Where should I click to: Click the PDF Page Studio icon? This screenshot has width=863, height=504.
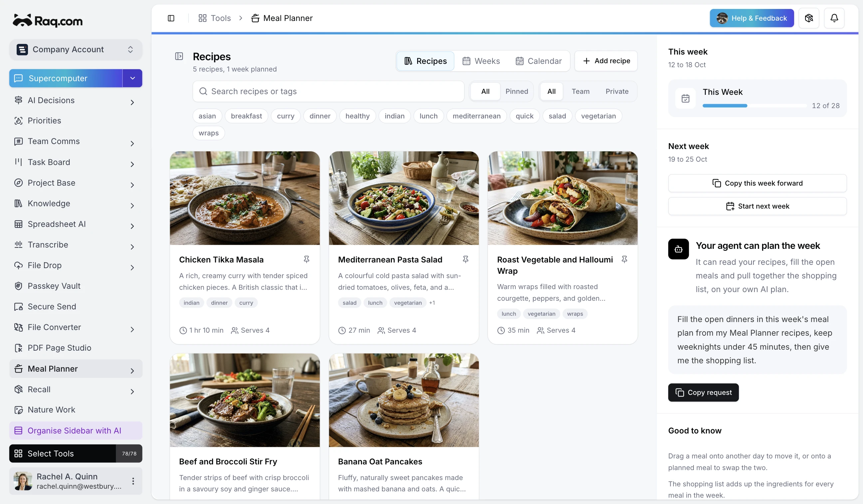point(19,348)
